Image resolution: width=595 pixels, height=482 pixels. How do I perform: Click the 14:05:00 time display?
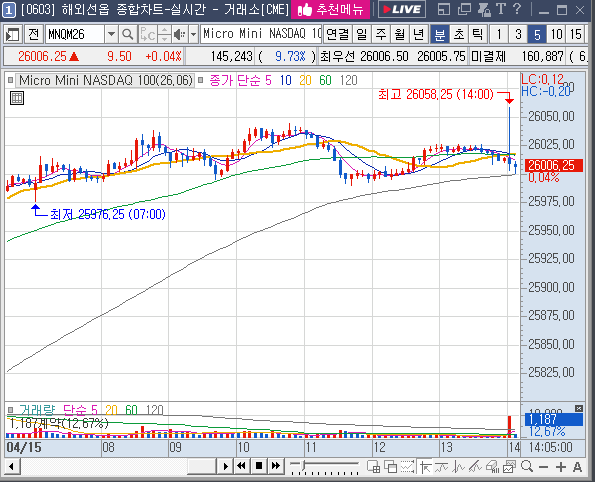551,447
